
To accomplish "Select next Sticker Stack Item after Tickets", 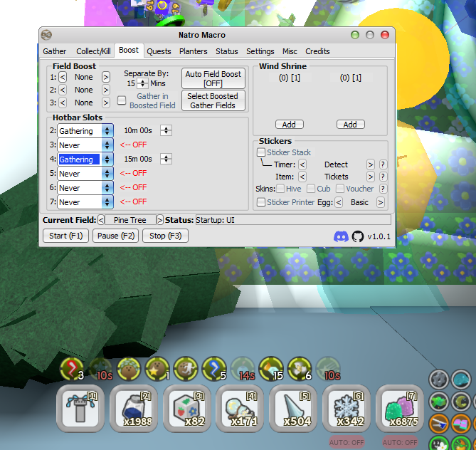I will pos(371,177).
